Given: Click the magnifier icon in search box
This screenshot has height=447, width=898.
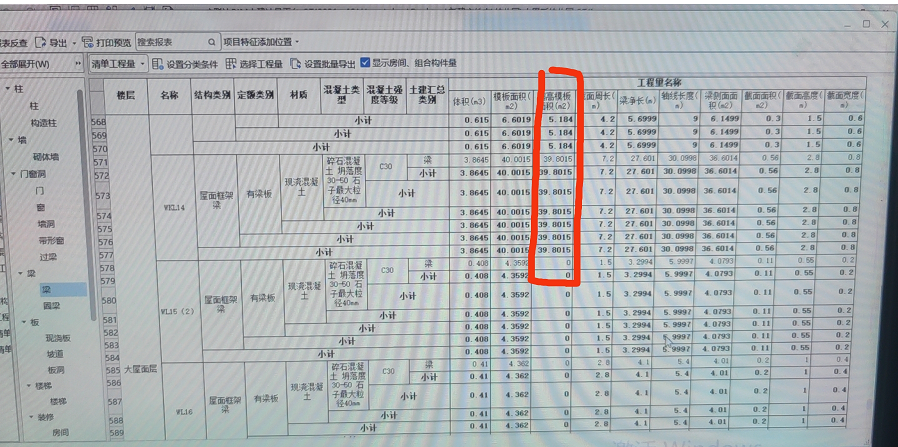Looking at the screenshot, I should tap(211, 42).
